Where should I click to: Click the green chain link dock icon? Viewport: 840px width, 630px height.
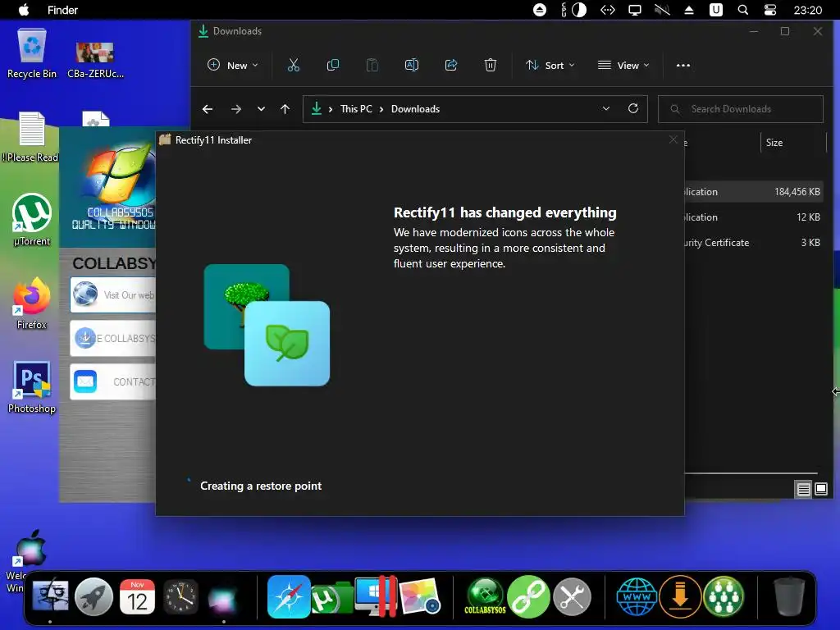[528, 596]
